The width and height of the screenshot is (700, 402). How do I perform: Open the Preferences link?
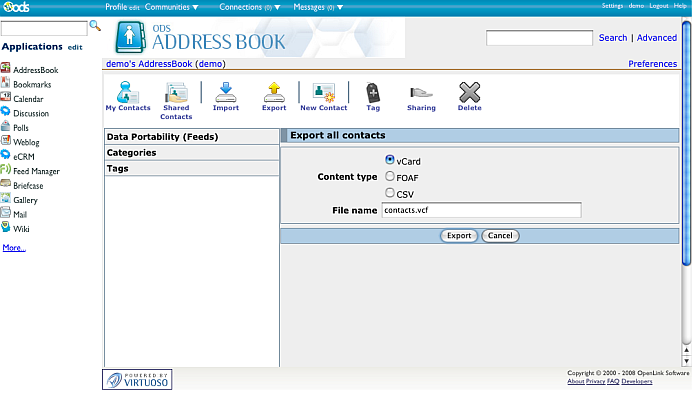click(652, 64)
